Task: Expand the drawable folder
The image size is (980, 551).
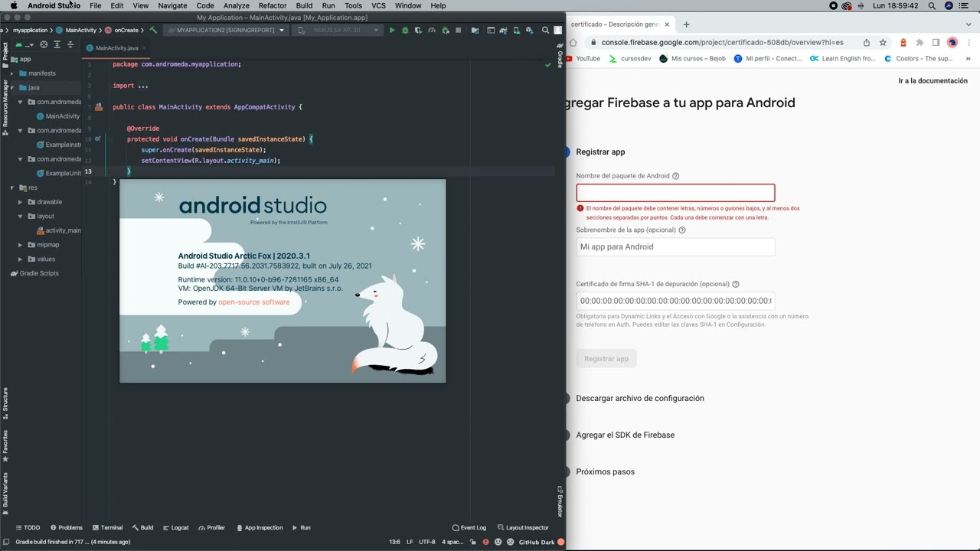Action: tap(21, 202)
